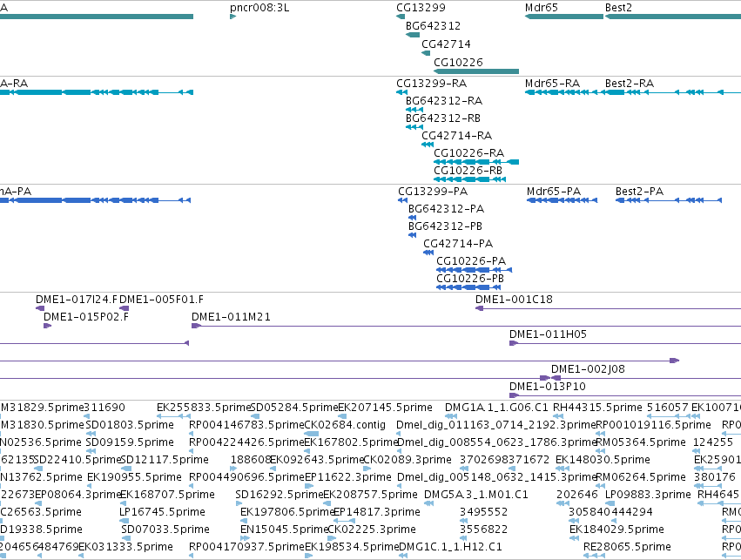This screenshot has height=560, width=741.
Task: Click the CK02089.3prime EST label
Action: coord(408,461)
